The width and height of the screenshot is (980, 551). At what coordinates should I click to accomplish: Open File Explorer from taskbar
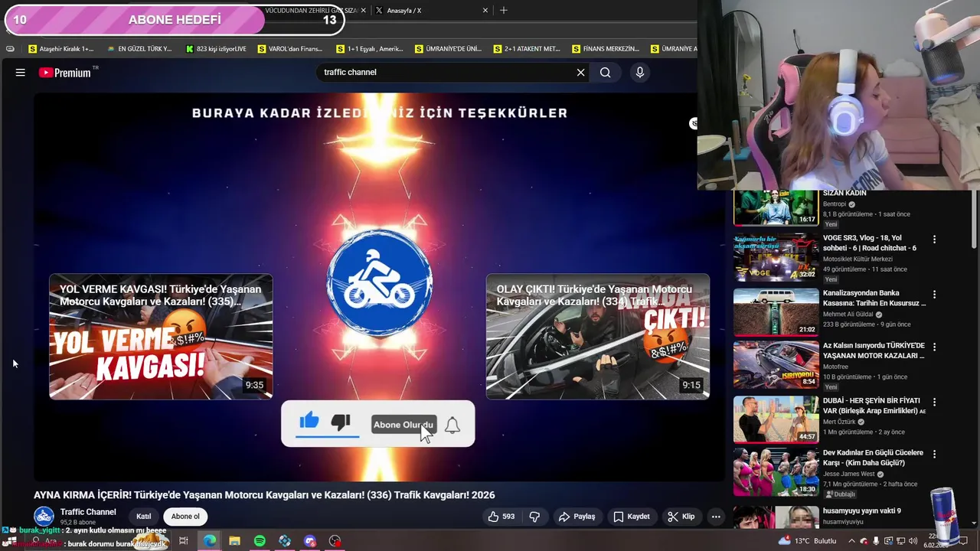pyautogui.click(x=234, y=541)
